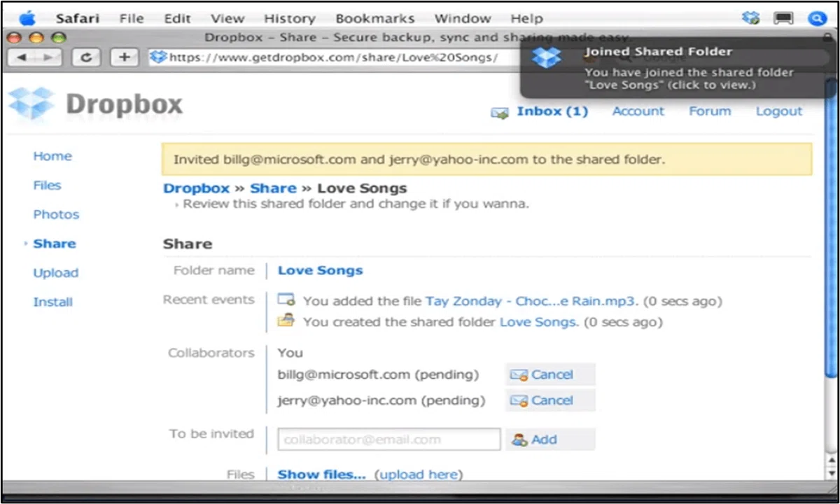840x504 pixels.
Task: Click the billg@microsoft.com (pending) text
Action: click(x=378, y=374)
